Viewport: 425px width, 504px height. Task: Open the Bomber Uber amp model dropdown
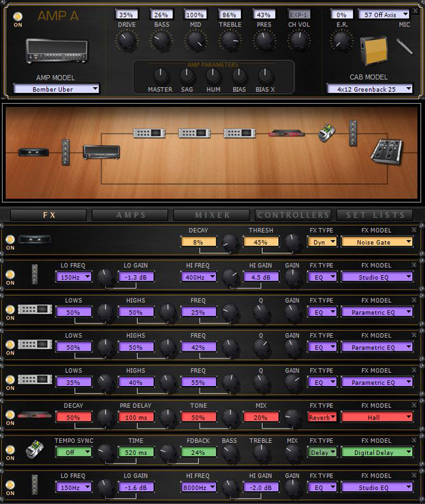coord(56,89)
